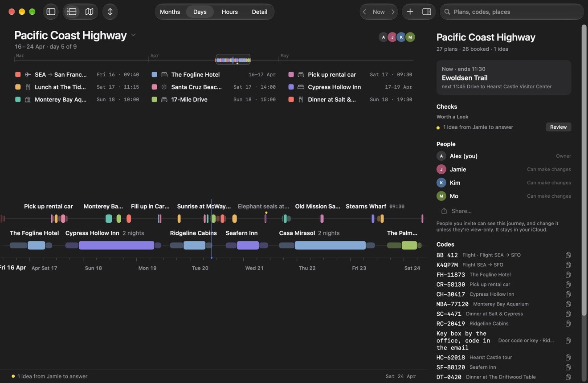Click Mo's avatar in the header

(x=410, y=37)
